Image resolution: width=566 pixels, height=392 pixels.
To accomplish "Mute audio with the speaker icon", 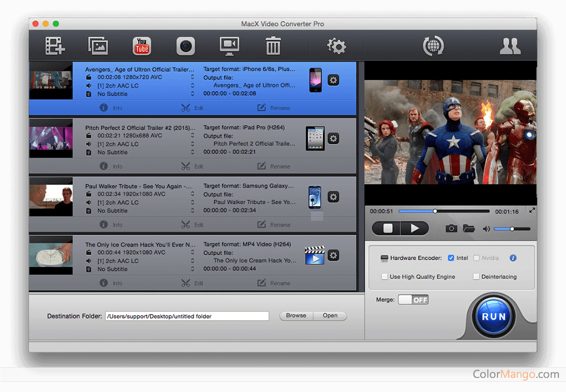I will (x=486, y=229).
